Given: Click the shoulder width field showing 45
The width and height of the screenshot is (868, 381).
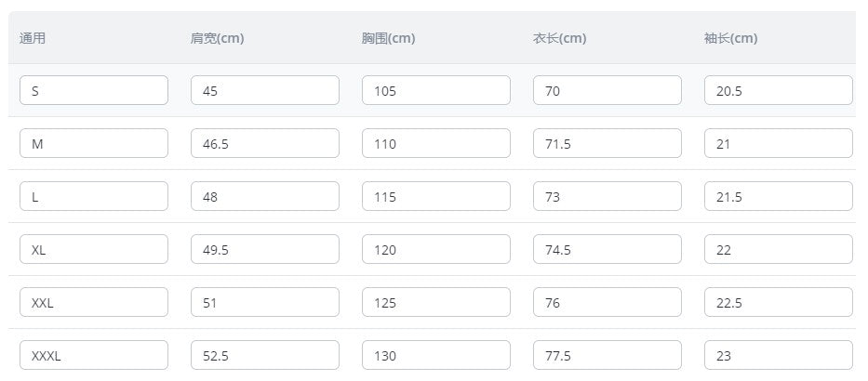Looking at the screenshot, I should click(x=264, y=90).
